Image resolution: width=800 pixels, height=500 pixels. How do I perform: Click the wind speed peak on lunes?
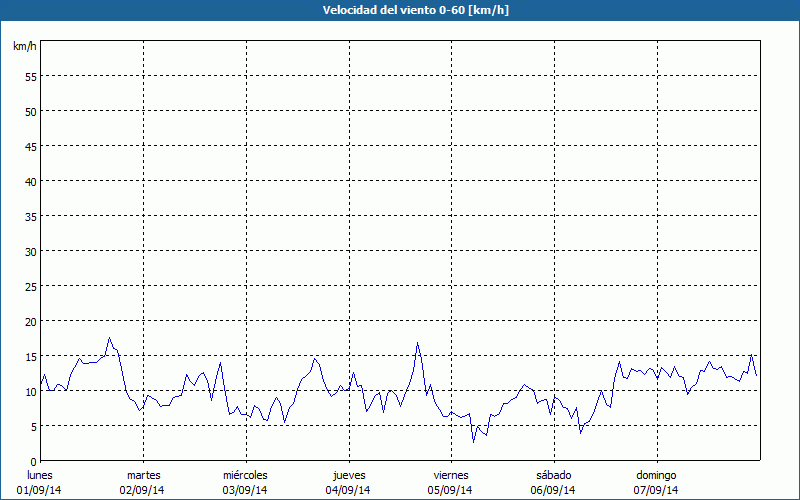[110, 338]
